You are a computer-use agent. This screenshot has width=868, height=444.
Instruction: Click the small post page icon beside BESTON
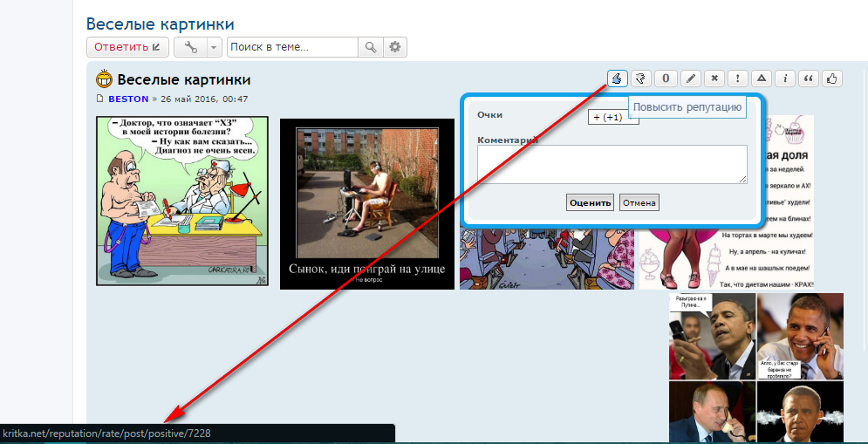[x=99, y=99]
